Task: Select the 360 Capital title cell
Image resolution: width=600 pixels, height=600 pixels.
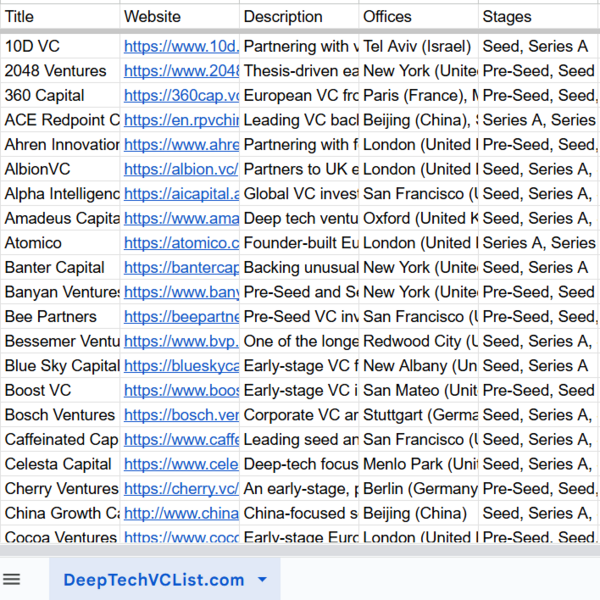Action: pyautogui.click(x=60, y=95)
